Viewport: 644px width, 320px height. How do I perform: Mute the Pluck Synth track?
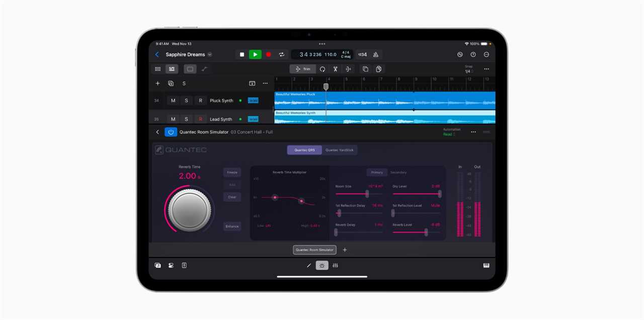click(x=173, y=101)
